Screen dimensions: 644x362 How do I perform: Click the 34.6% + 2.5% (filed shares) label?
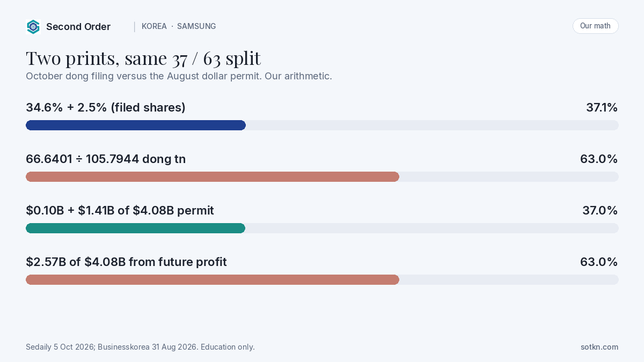(x=106, y=108)
